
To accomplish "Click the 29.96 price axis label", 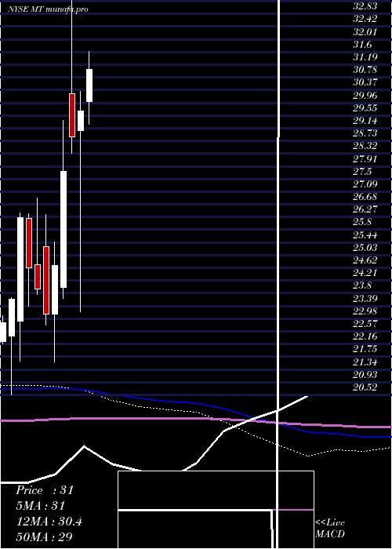I will click(365, 95).
